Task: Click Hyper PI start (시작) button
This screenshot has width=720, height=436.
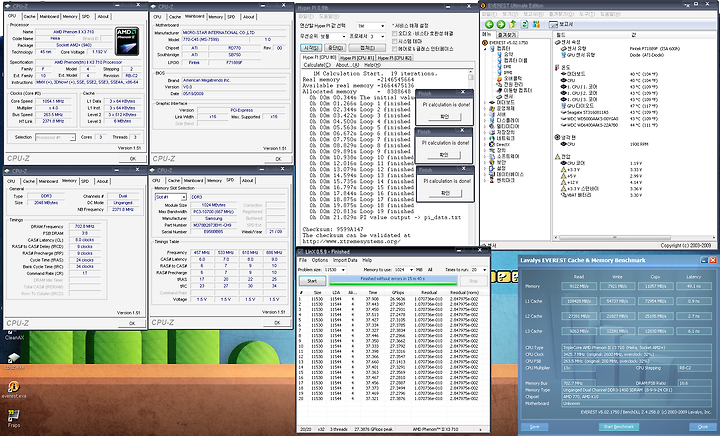Action: pos(311,48)
